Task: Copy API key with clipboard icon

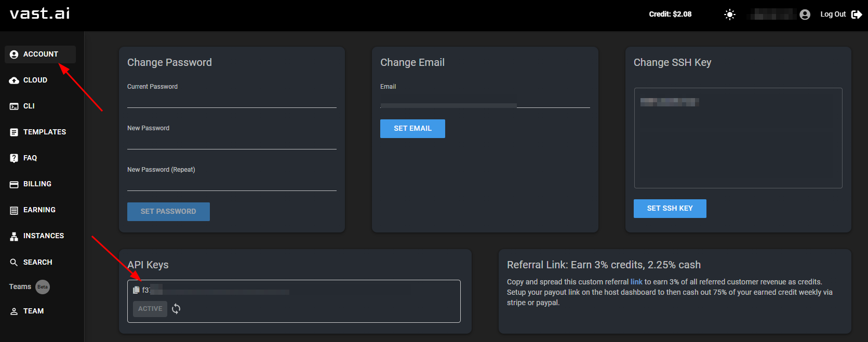Action: coord(136,290)
